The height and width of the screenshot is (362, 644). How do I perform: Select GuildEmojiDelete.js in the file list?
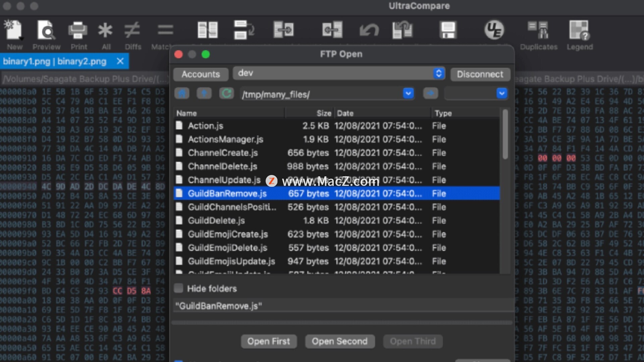point(337,248)
